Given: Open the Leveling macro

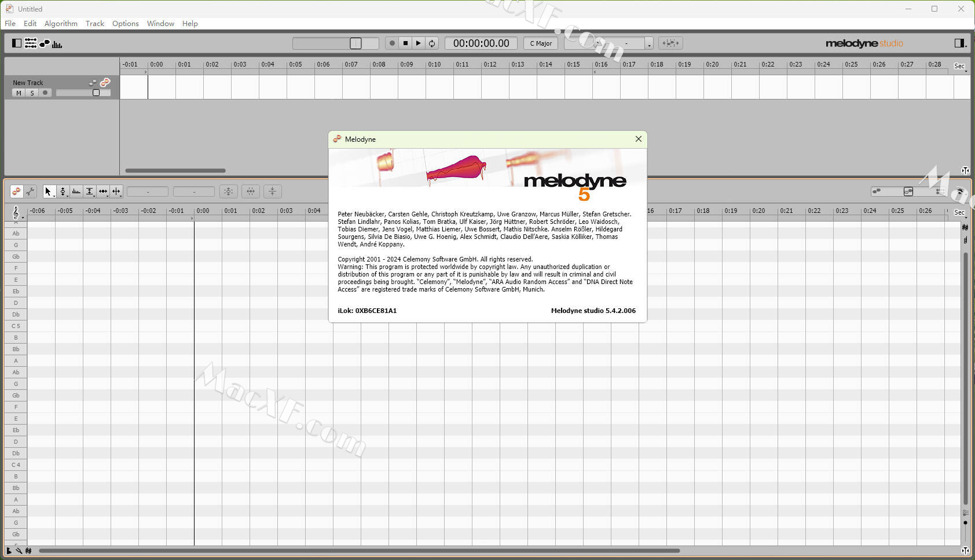Looking at the screenshot, I should (272, 191).
